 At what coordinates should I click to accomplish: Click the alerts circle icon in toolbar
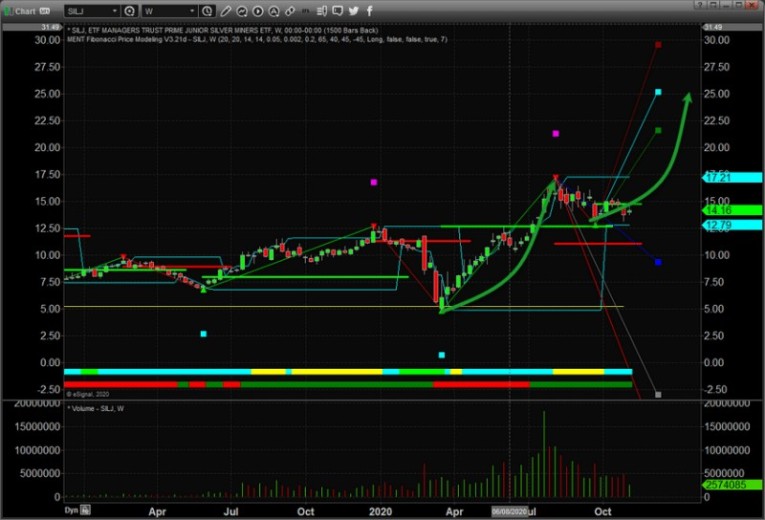(273, 10)
